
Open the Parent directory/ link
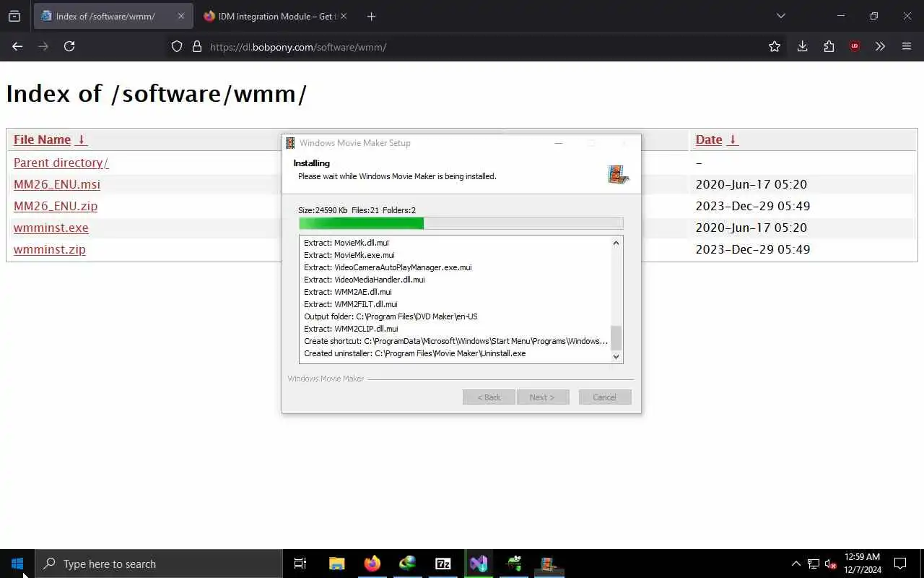coord(61,163)
